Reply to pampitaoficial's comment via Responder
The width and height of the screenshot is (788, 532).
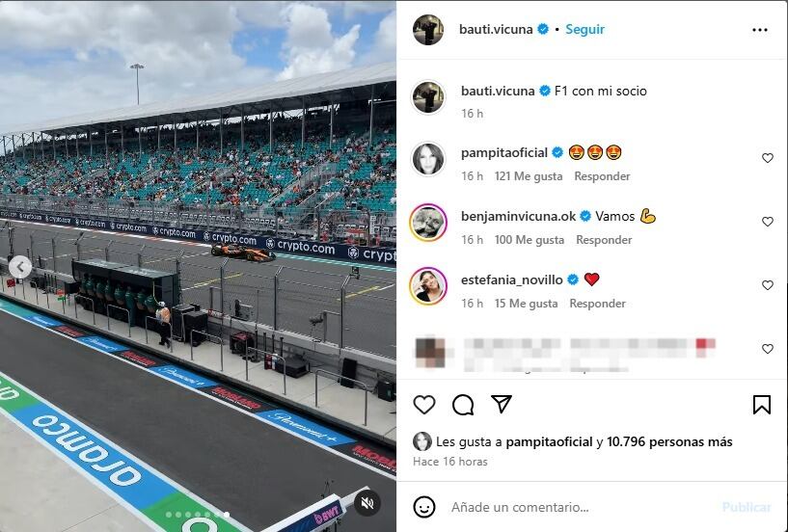pyautogui.click(x=602, y=176)
